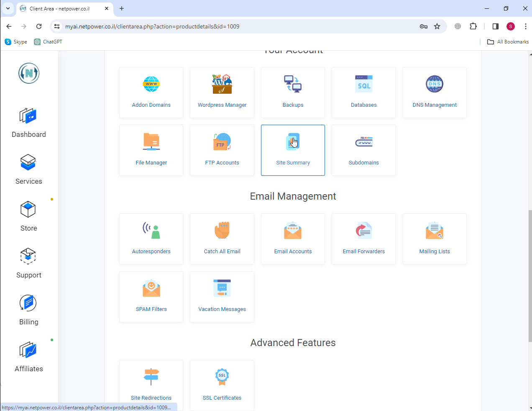The image size is (532, 411).
Task: Open the Backups tool
Action: pyautogui.click(x=293, y=92)
